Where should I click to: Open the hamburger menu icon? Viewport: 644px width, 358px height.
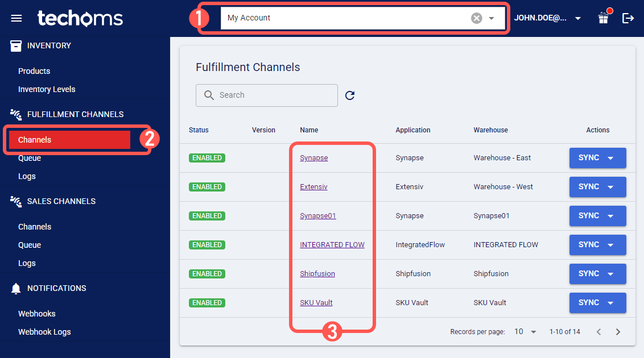click(16, 18)
